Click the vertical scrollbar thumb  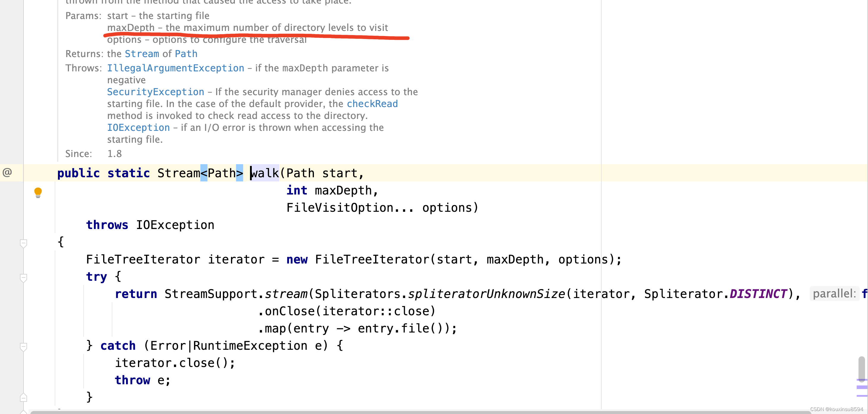[861, 368]
